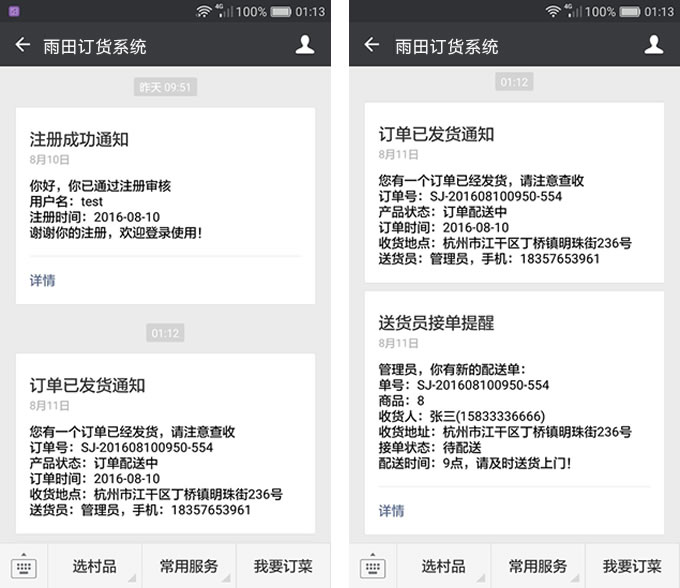The height and width of the screenshot is (588, 680).
Task: Open 订单已发货通知 card title on right phone
Action: (x=436, y=134)
